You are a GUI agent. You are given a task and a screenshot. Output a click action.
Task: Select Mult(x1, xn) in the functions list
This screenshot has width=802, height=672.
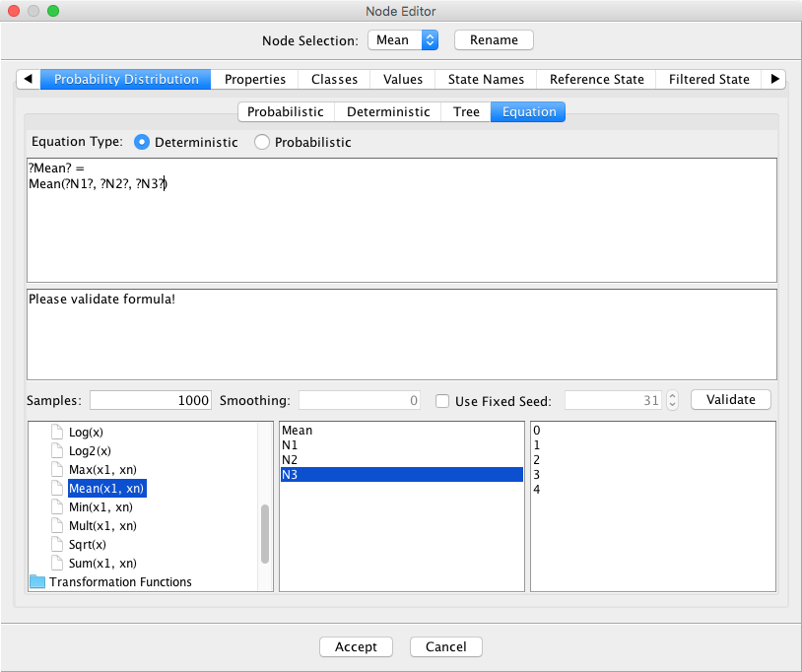click(102, 526)
